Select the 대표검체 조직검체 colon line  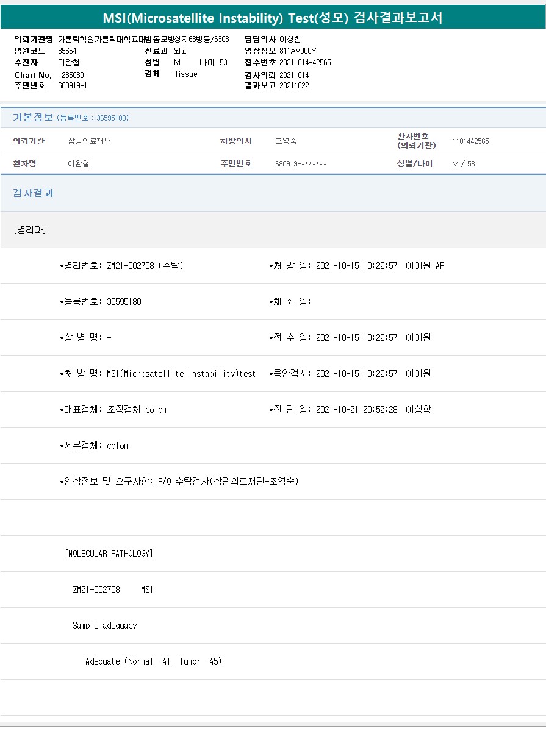click(x=113, y=410)
